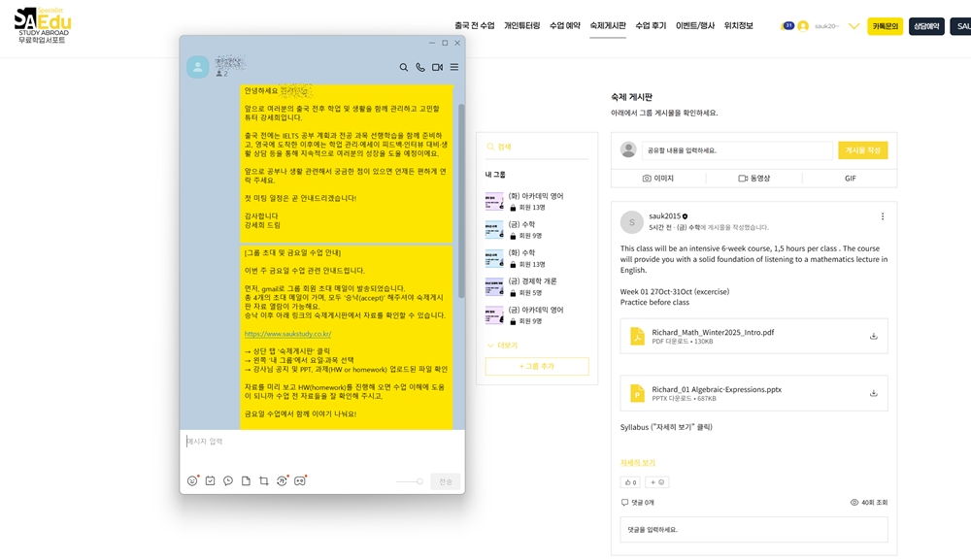Attach a file using the file icon

246,481
